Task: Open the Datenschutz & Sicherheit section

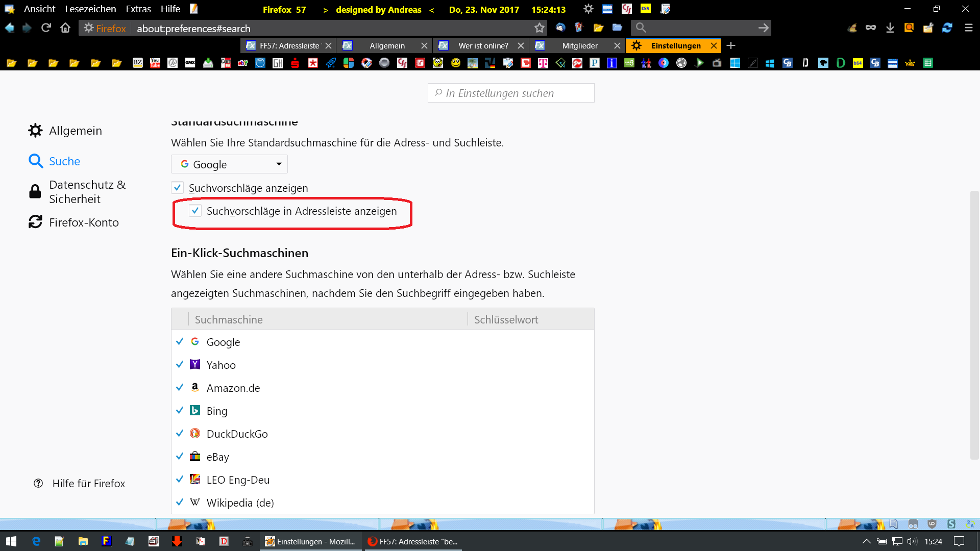Action: [x=87, y=192]
